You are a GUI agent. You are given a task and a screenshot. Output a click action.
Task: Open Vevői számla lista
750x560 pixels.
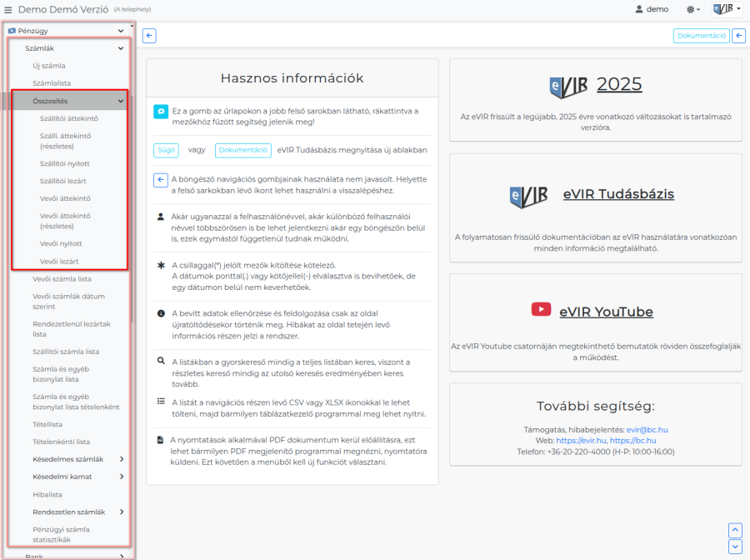(x=62, y=278)
